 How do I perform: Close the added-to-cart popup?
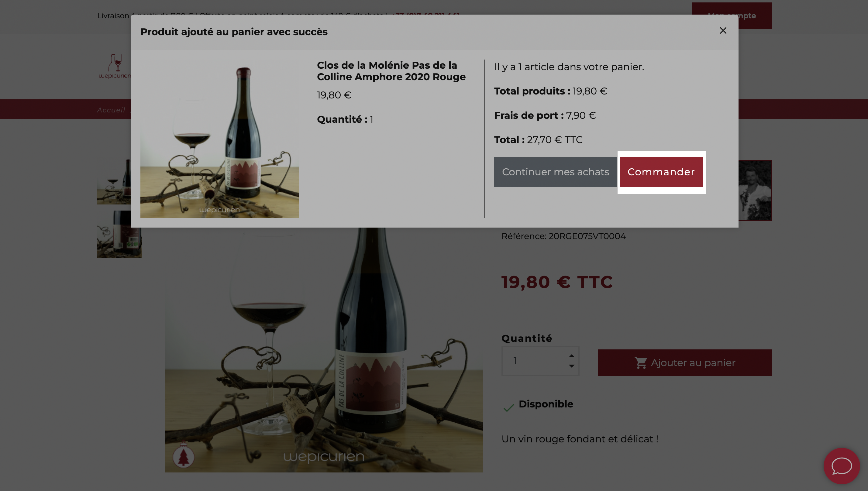coord(723,31)
